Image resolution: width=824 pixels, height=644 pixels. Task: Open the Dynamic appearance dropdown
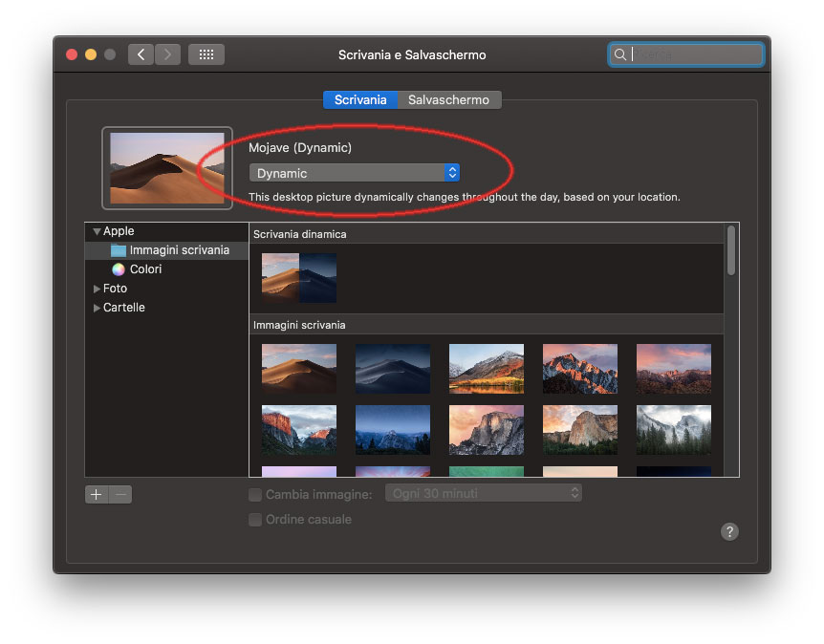tap(355, 173)
